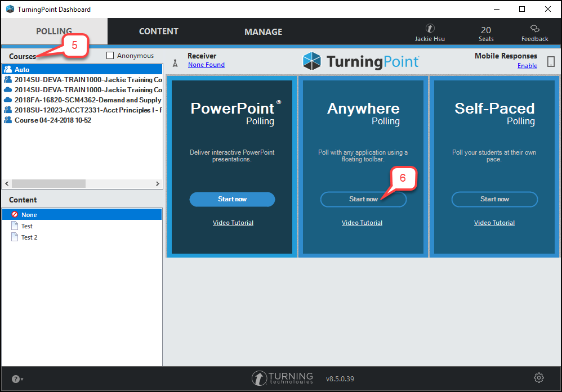Click right arrow of courses scrollbar
This screenshot has height=392, width=562.
157,184
